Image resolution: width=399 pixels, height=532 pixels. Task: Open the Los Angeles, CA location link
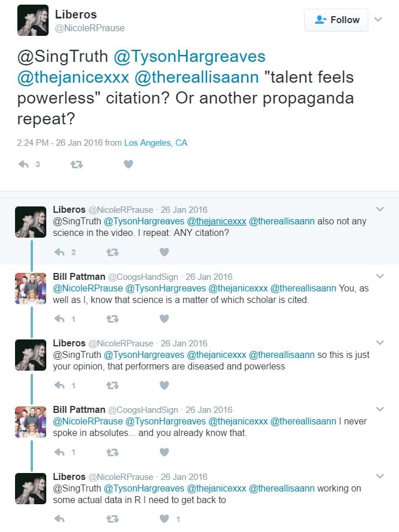pyautogui.click(x=156, y=143)
